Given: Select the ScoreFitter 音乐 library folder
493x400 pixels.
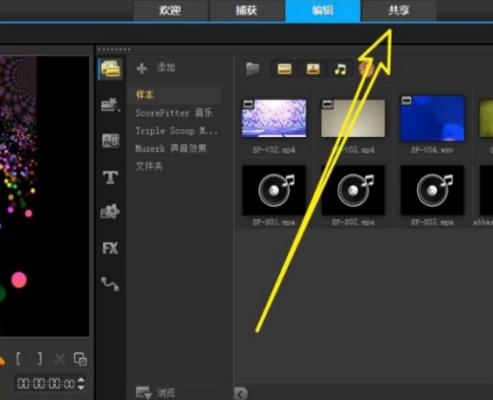Looking at the screenshot, I should click(x=174, y=113).
